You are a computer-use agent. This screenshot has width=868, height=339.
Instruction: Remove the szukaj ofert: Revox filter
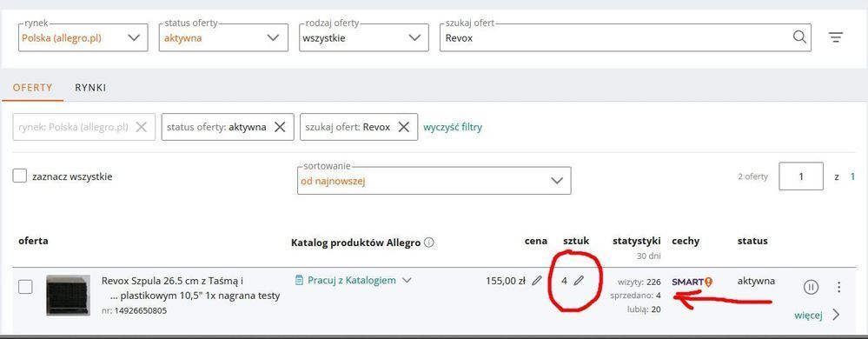[404, 127]
